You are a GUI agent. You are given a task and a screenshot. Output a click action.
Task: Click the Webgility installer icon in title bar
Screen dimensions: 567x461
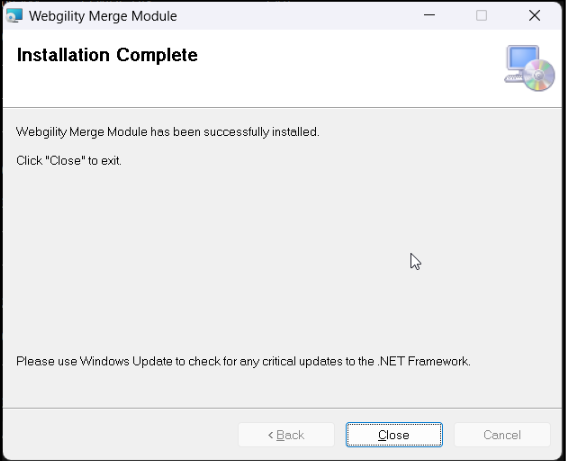click(14, 16)
